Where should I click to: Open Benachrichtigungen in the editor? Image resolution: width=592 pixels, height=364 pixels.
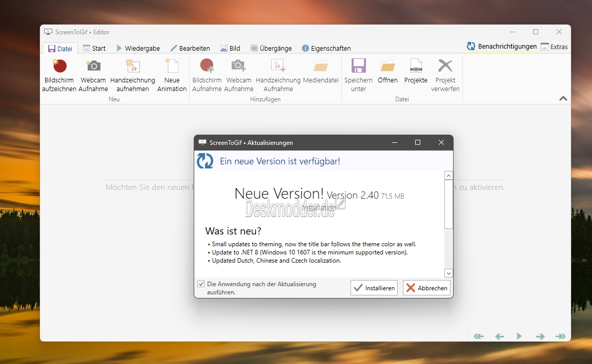pos(502,47)
